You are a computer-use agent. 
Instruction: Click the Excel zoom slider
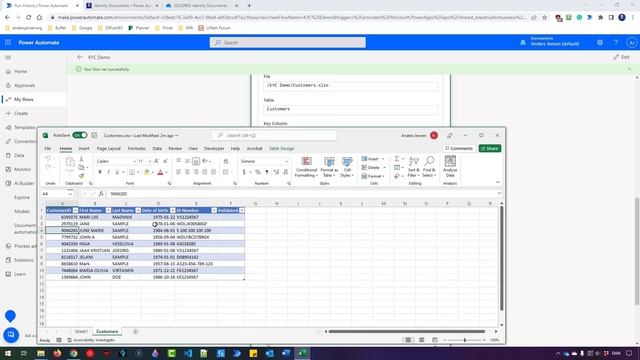[464, 340]
